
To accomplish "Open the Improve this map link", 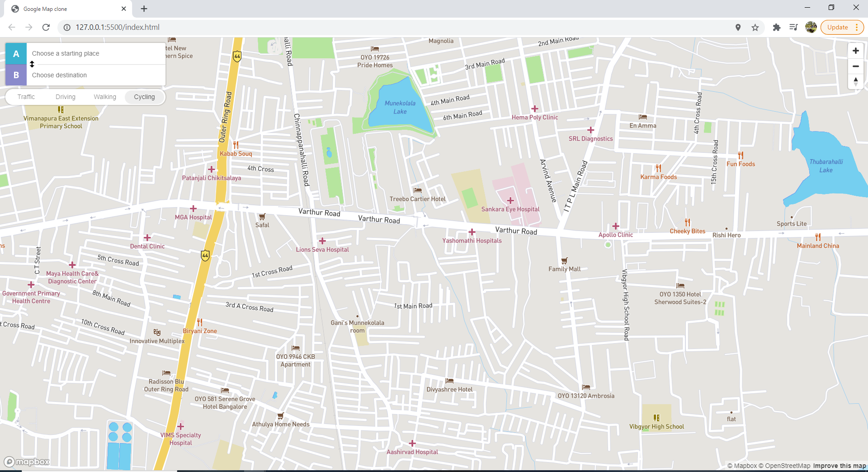I will (x=840, y=466).
